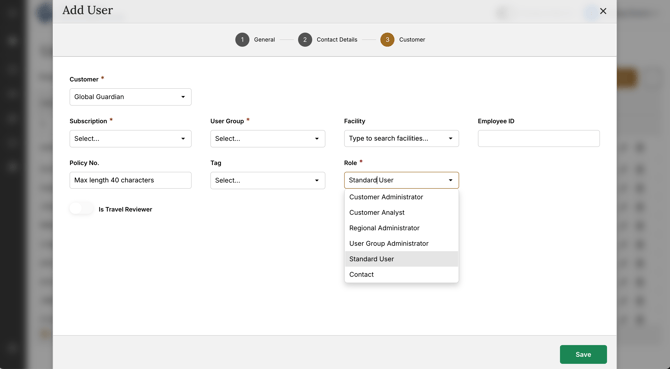Select Regional Administrator from role list

(x=401, y=228)
